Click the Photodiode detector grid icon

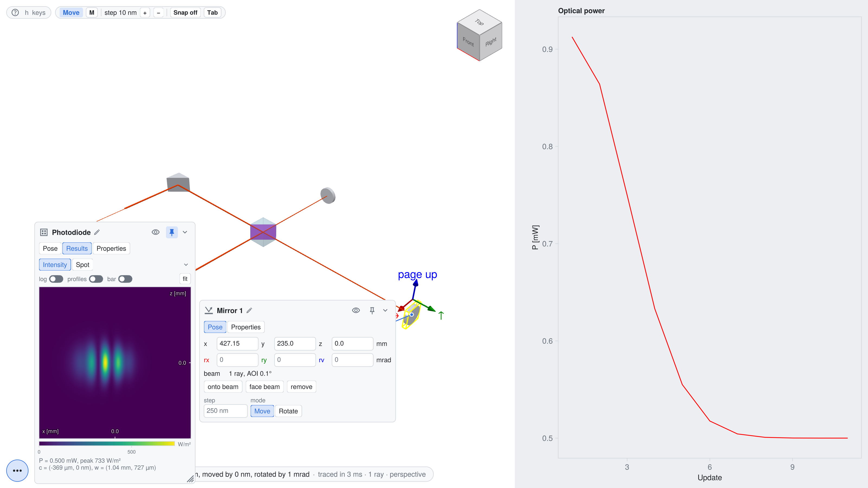pyautogui.click(x=44, y=232)
